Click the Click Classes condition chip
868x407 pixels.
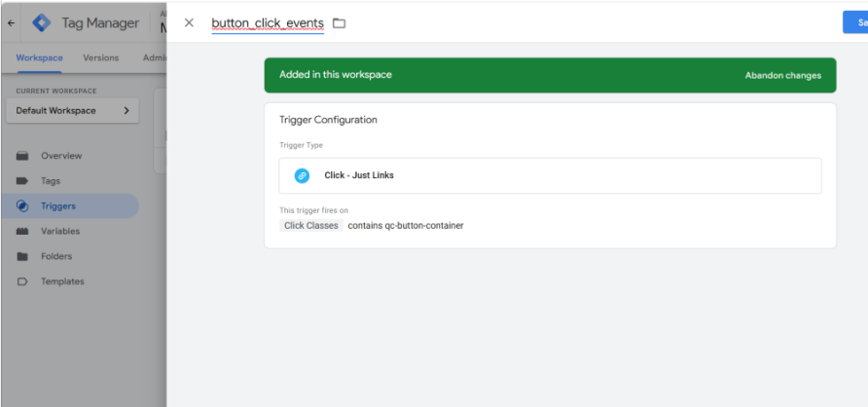click(x=310, y=225)
